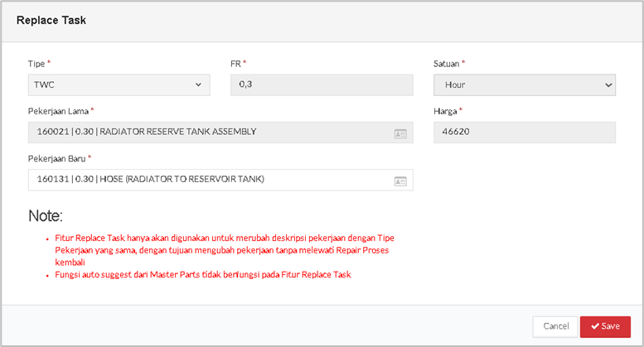Click the Pekerjaan Baru label
644x347 pixels.
[x=56, y=159]
